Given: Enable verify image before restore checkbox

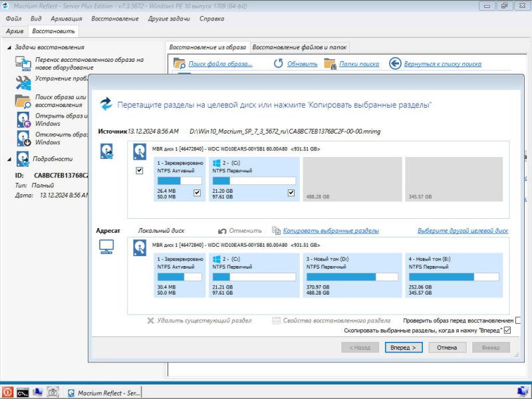Looking at the screenshot, I should coord(518,320).
